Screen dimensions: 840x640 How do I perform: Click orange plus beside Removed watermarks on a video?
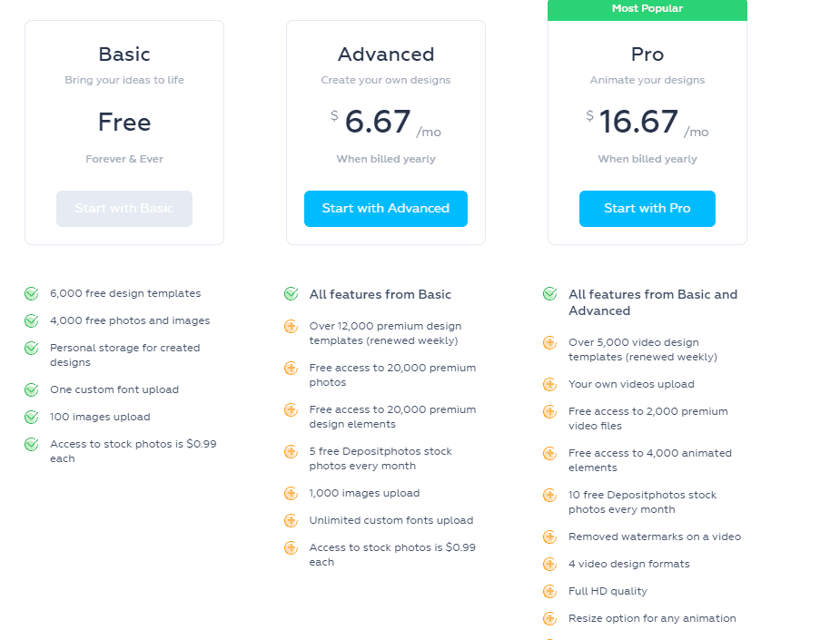550,537
